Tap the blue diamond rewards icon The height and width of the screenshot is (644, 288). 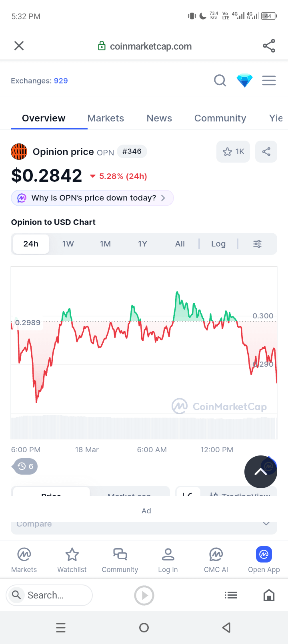(244, 81)
